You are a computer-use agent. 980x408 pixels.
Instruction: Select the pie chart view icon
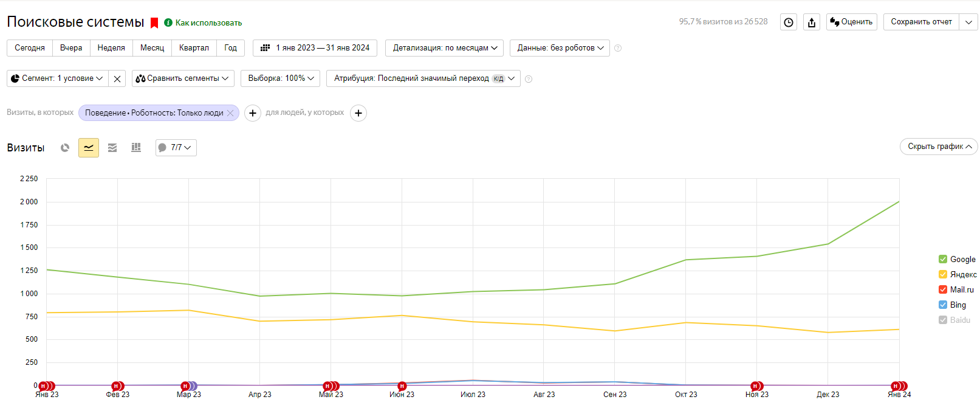click(x=65, y=148)
